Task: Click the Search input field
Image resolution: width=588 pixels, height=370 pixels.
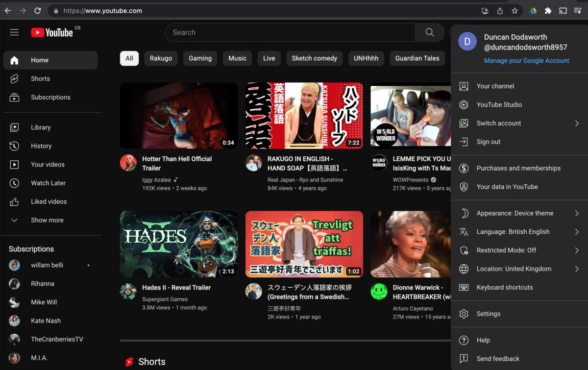Action: click(290, 32)
